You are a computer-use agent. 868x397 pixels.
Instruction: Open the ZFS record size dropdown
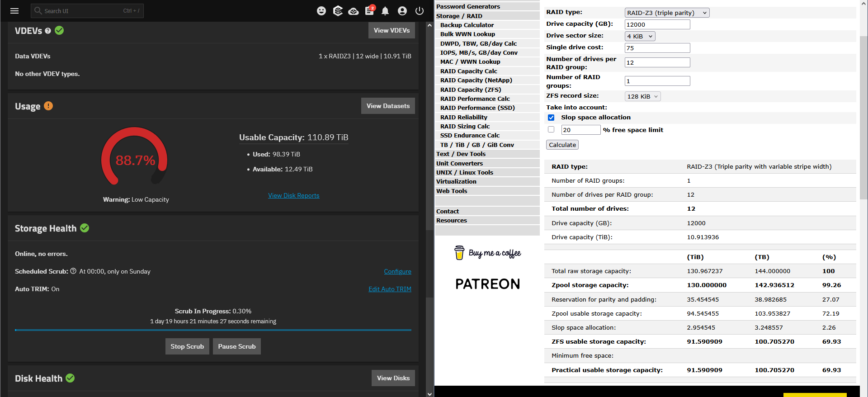point(642,96)
